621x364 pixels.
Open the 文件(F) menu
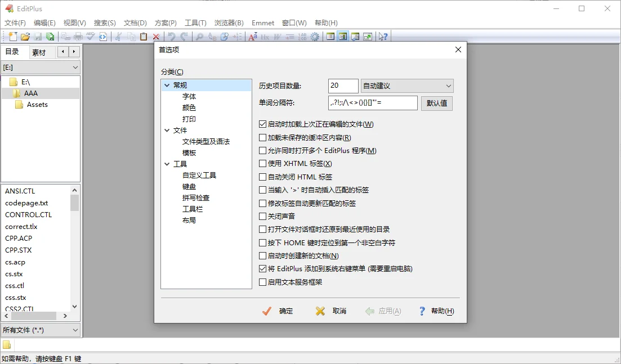coord(15,23)
